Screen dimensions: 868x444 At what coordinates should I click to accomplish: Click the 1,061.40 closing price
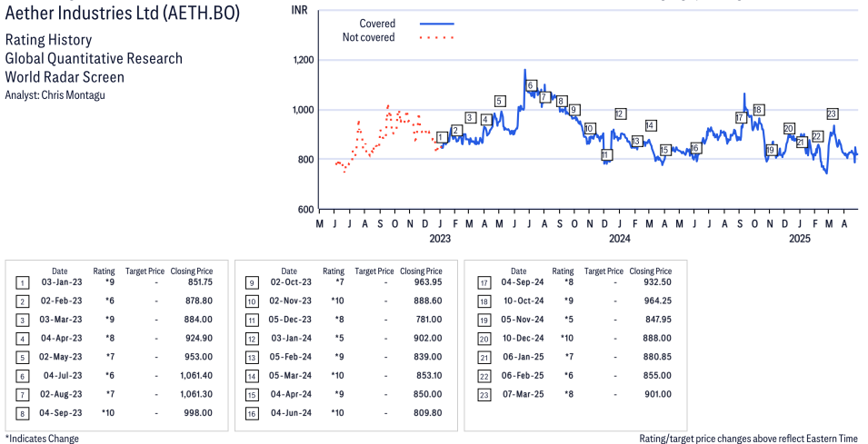tap(196, 375)
